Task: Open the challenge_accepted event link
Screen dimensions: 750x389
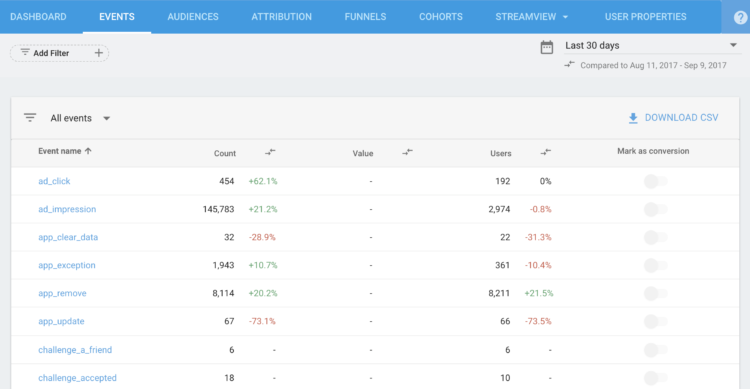Action: pos(77,378)
